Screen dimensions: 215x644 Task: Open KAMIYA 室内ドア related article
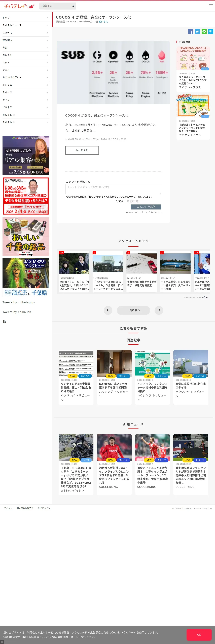(x=114, y=377)
